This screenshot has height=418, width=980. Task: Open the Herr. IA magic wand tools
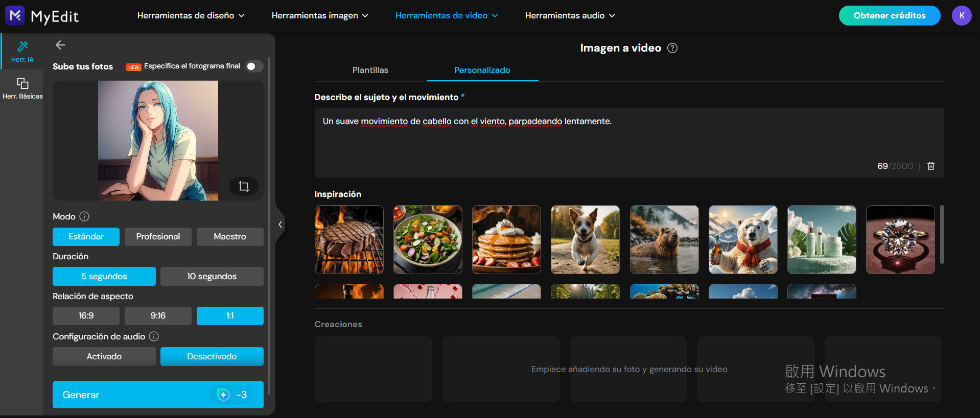coord(22,52)
